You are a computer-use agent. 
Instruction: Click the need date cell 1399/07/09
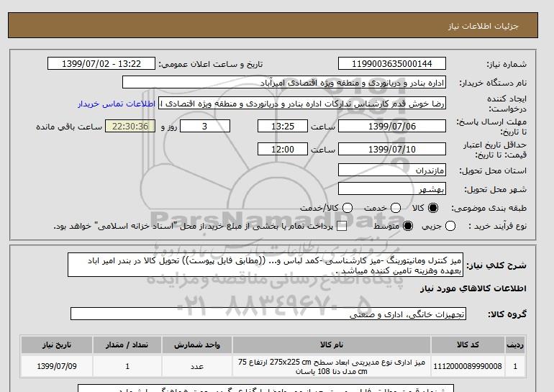pos(57,367)
